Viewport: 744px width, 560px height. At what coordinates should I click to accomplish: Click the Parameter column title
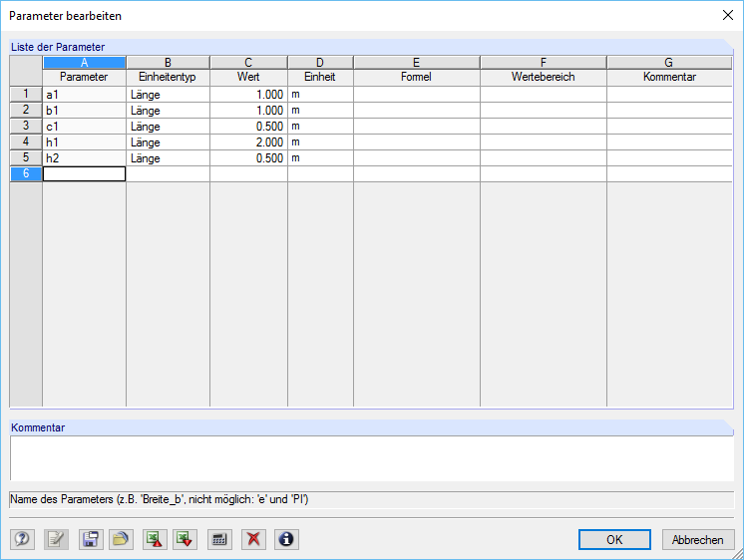coord(84,77)
